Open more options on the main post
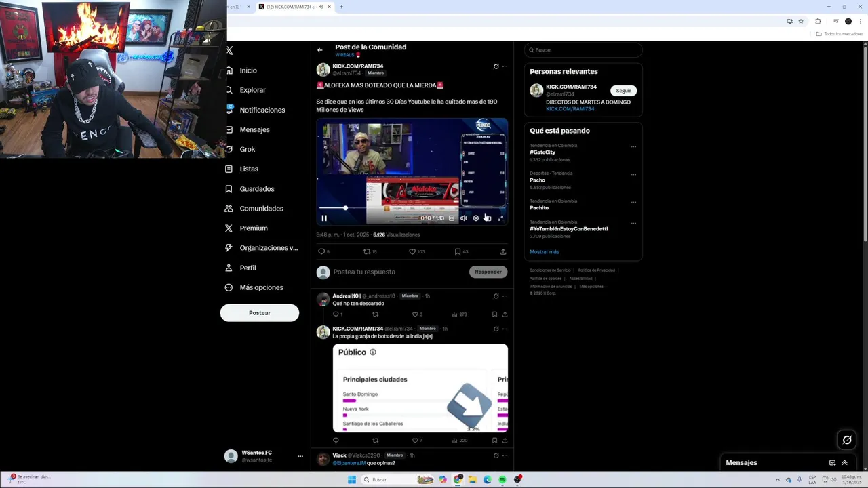 pyautogui.click(x=505, y=66)
